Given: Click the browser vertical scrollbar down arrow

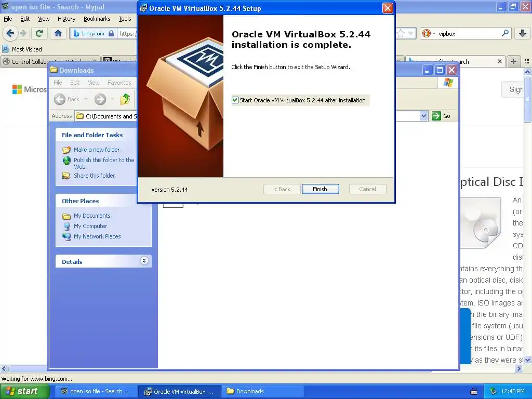Looking at the screenshot, I should [528, 360].
